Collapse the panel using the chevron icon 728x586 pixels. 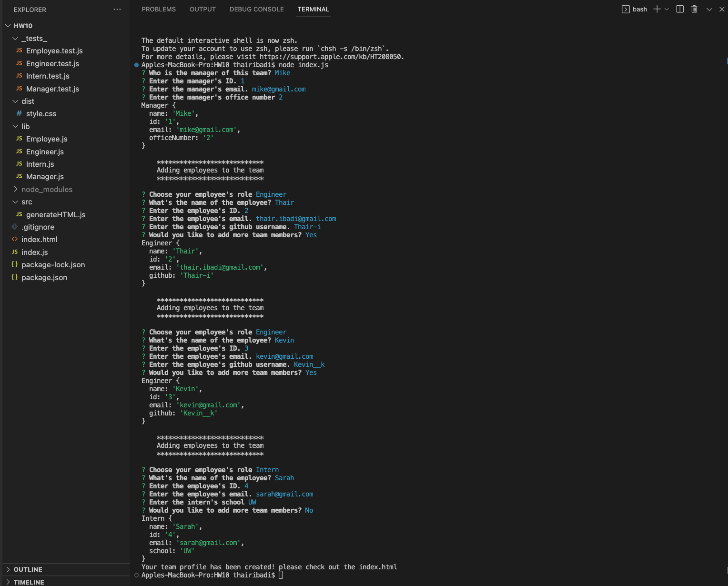pyautogui.click(x=709, y=9)
